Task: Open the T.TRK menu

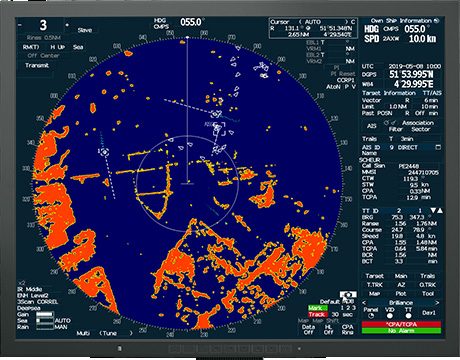Action: (x=374, y=285)
